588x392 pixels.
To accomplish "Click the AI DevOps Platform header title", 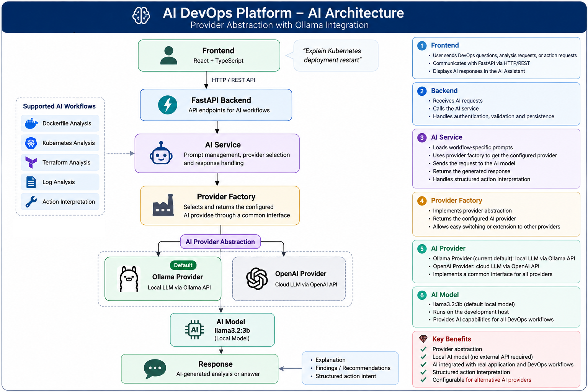I will [283, 13].
